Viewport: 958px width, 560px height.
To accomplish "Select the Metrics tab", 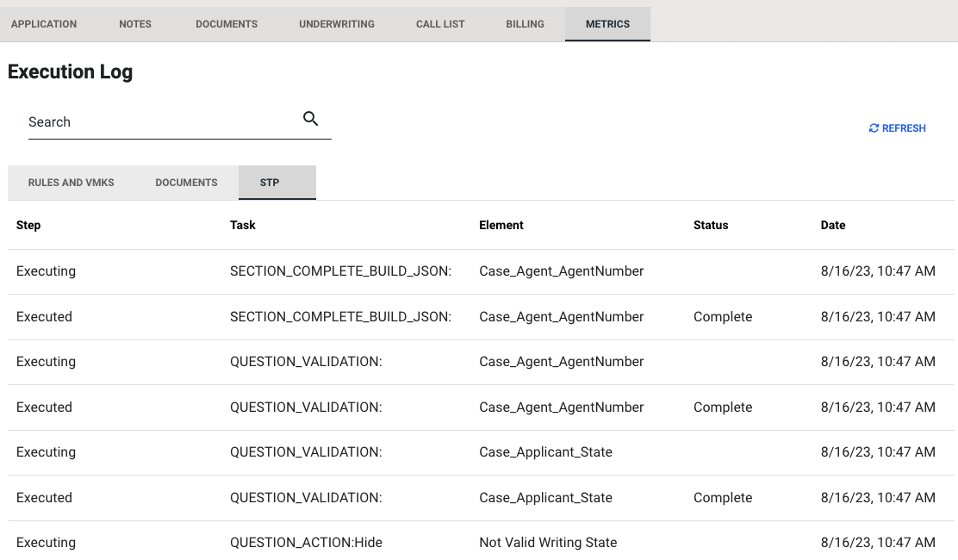I will [x=607, y=24].
